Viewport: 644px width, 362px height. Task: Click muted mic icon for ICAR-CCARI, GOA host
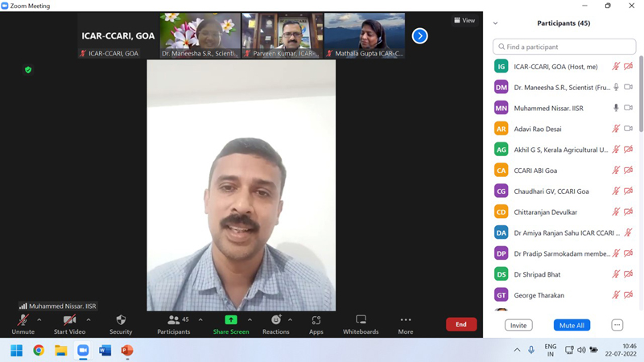click(x=616, y=66)
